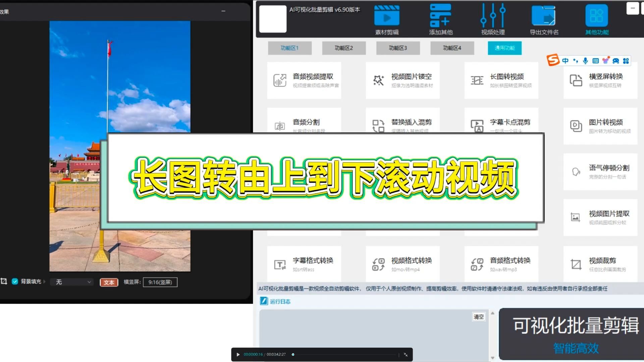Click the 图片转视频 icon
Image resolution: width=644 pixels, height=362 pixels.
tap(576, 126)
